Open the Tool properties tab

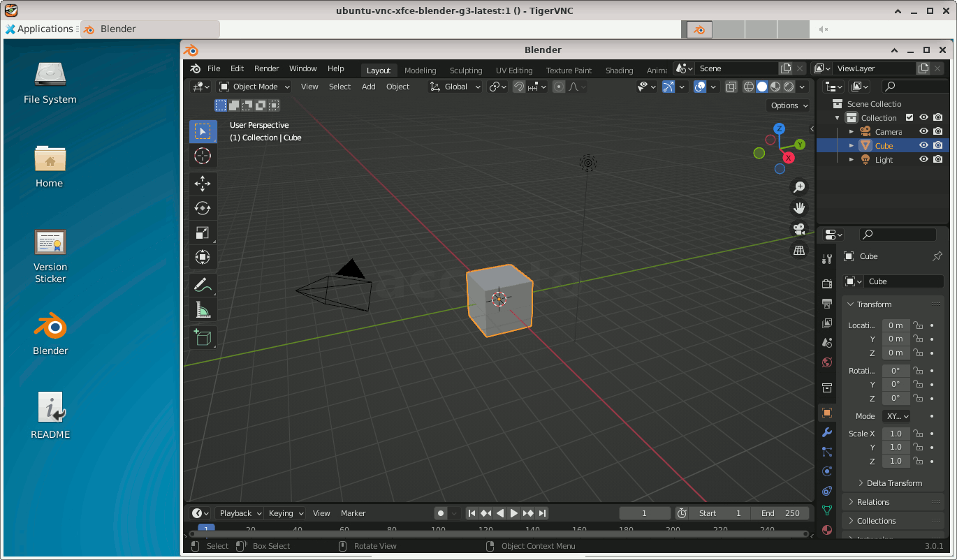click(827, 258)
